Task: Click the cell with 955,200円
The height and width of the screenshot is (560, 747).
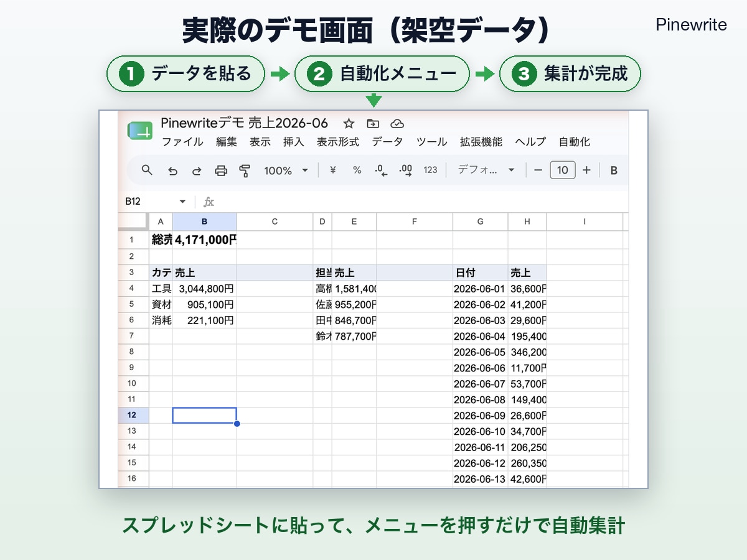Action: click(x=354, y=305)
